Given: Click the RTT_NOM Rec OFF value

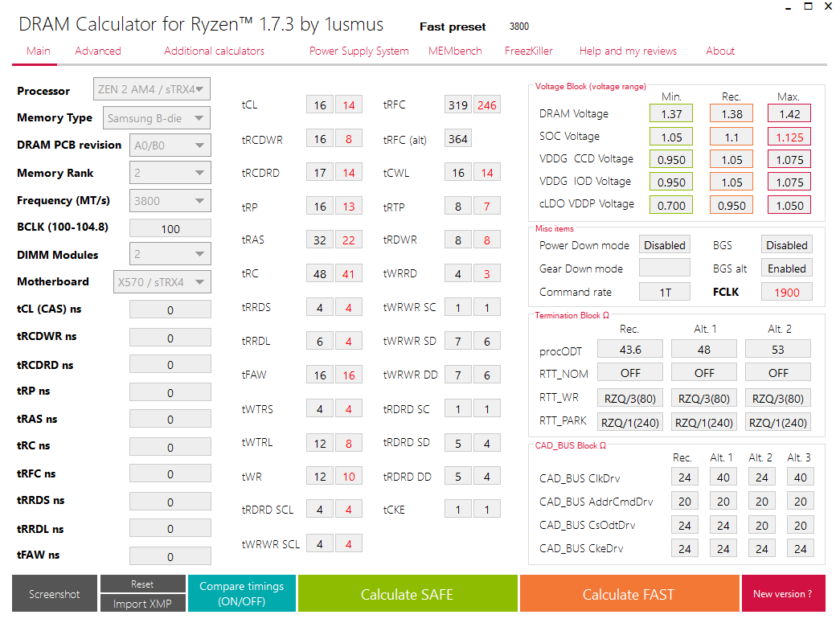Looking at the screenshot, I should pyautogui.click(x=630, y=372).
